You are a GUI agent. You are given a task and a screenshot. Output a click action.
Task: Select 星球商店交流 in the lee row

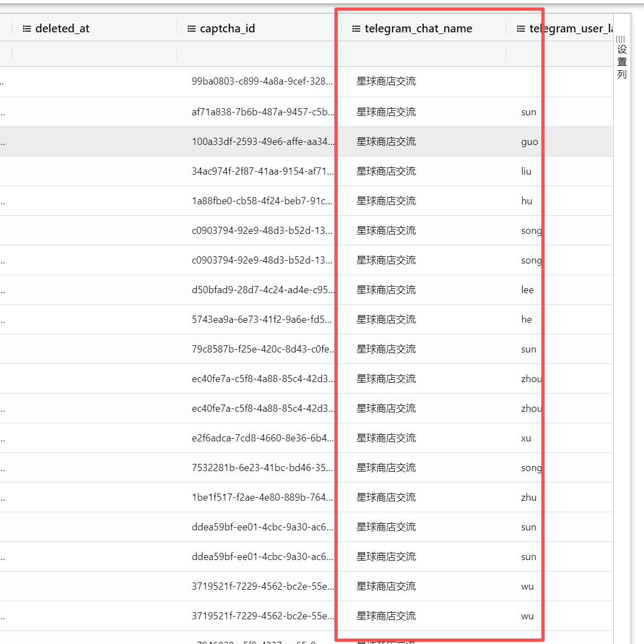click(x=386, y=289)
